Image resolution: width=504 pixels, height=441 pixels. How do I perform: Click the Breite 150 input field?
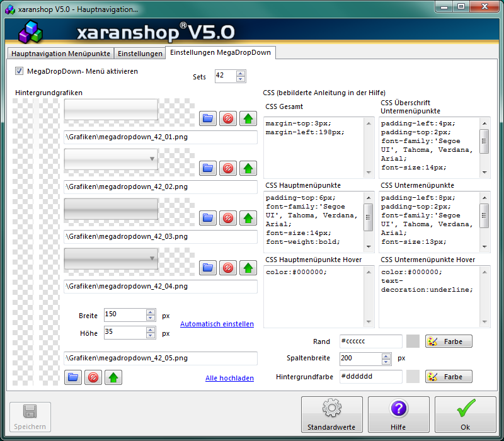coord(125,315)
